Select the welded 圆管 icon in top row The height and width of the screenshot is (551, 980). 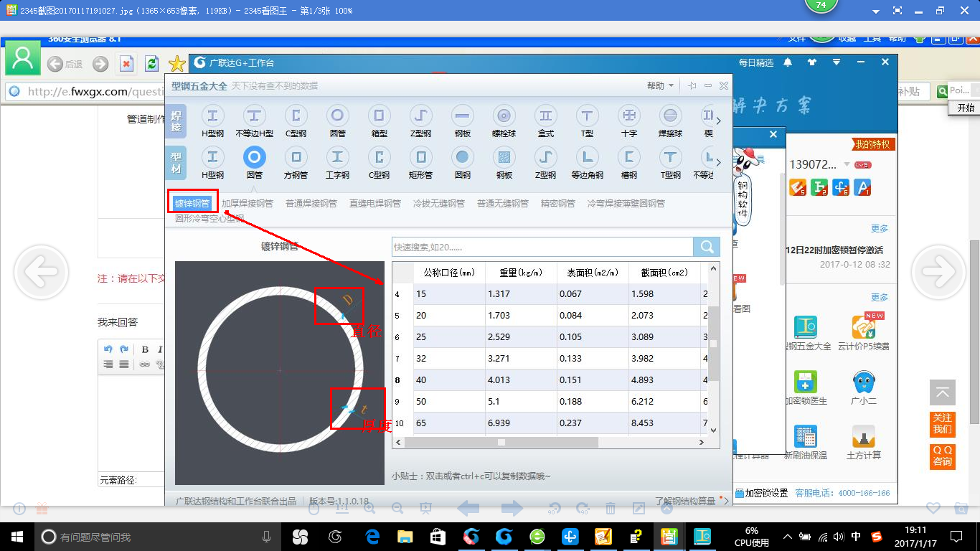pyautogui.click(x=337, y=116)
